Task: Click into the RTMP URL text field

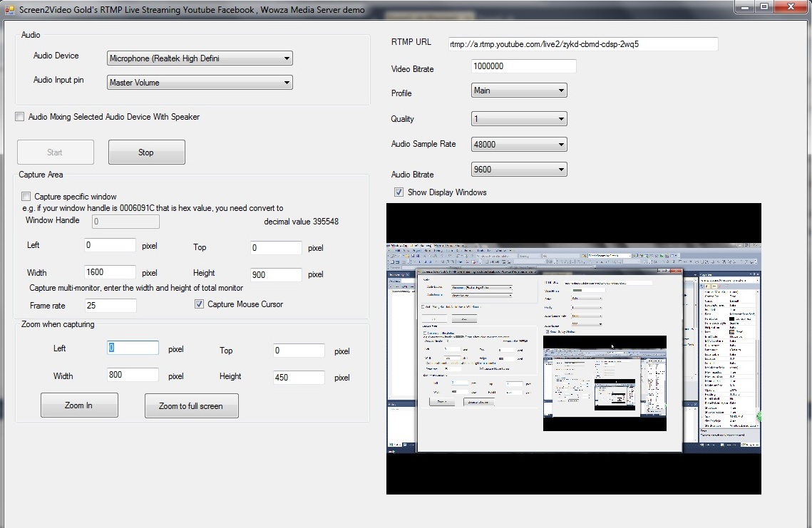Action: click(x=582, y=44)
